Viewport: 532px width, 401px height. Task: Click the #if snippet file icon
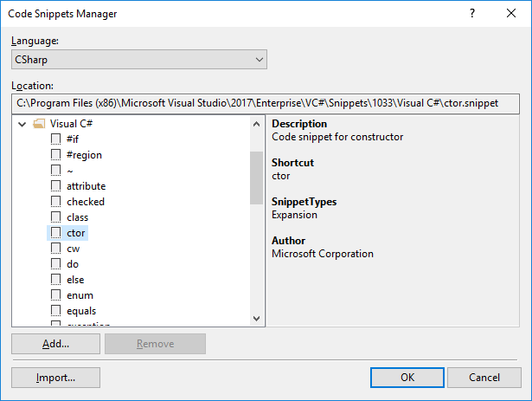pyautogui.click(x=56, y=139)
